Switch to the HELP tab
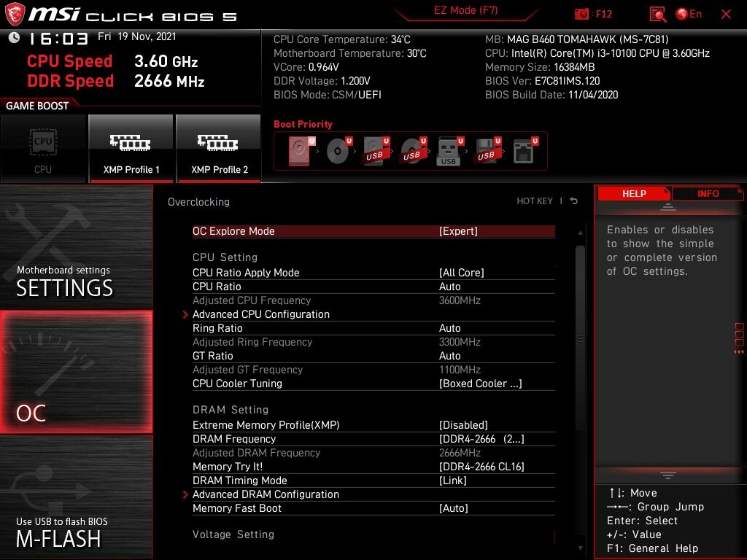 [634, 194]
